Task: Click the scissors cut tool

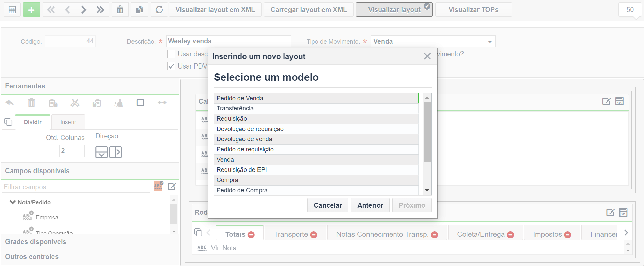Action: 75,103
